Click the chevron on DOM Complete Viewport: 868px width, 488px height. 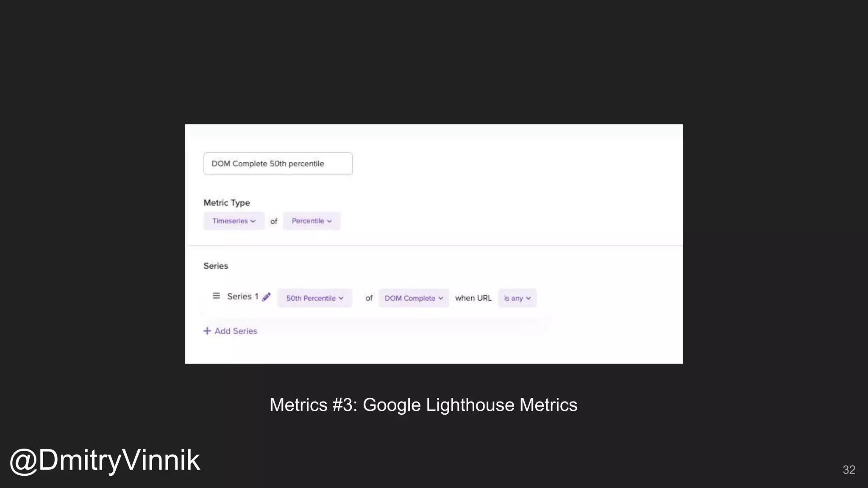(x=441, y=298)
